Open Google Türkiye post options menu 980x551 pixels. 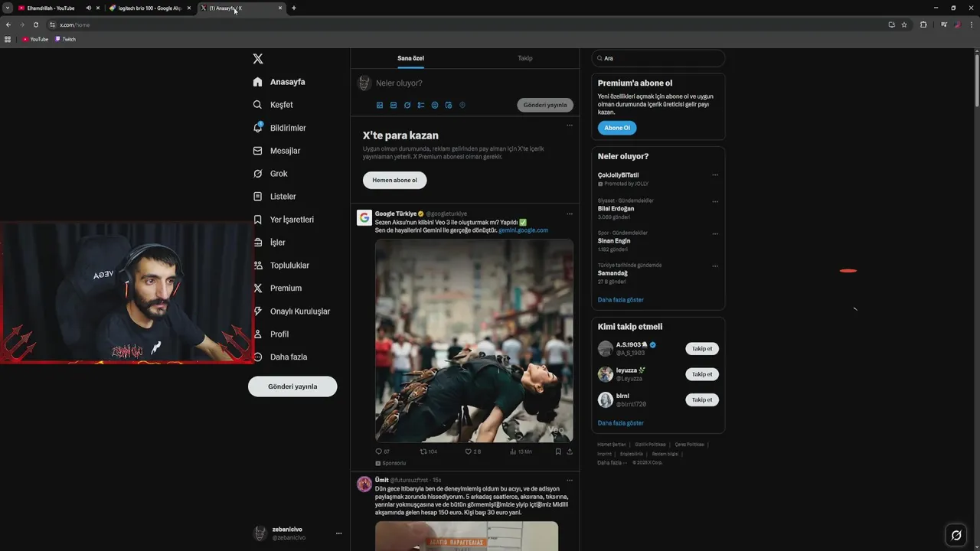[x=570, y=214]
